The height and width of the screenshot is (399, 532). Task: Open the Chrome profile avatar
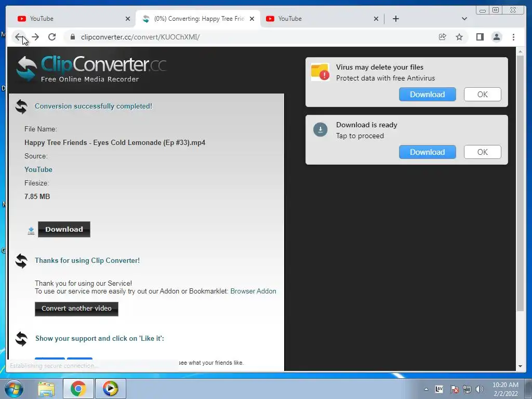(497, 37)
